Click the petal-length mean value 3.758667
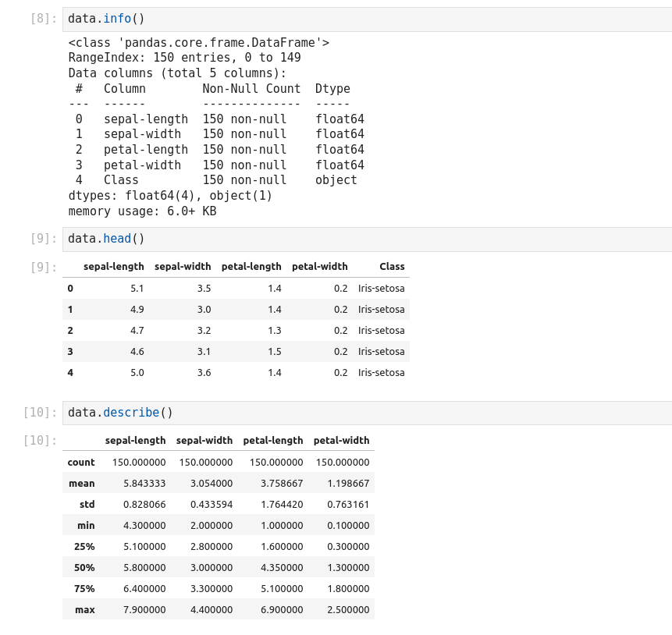This screenshot has height=635, width=672. pos(276,484)
